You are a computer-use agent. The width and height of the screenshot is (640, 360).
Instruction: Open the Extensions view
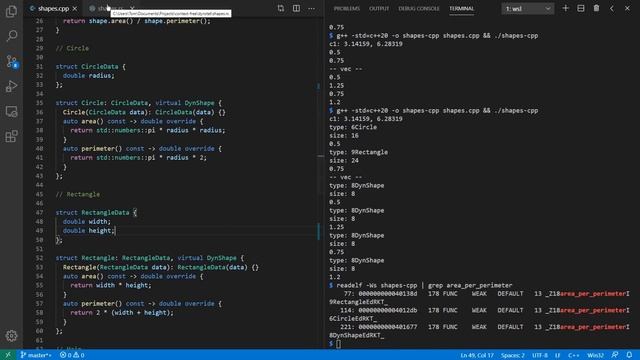(11, 136)
